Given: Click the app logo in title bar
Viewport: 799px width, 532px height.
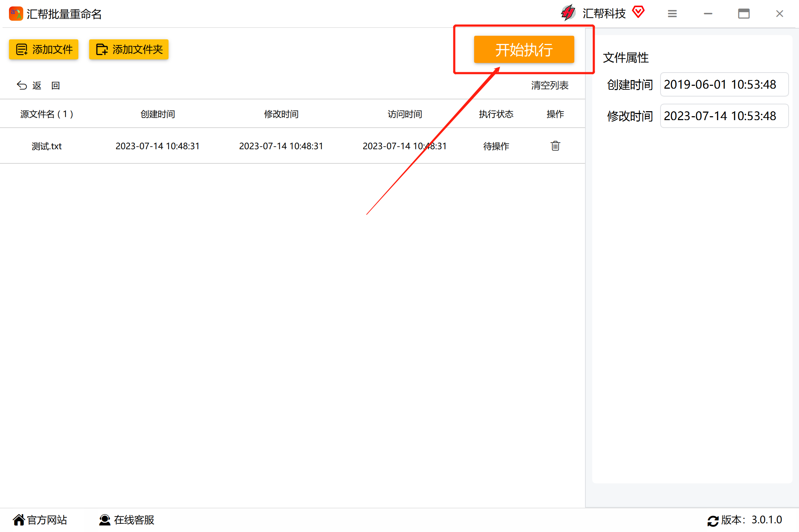Looking at the screenshot, I should 16,14.
